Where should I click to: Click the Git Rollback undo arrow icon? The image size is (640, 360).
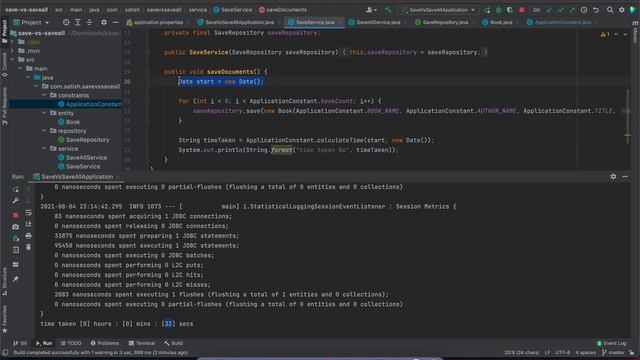(x=596, y=10)
